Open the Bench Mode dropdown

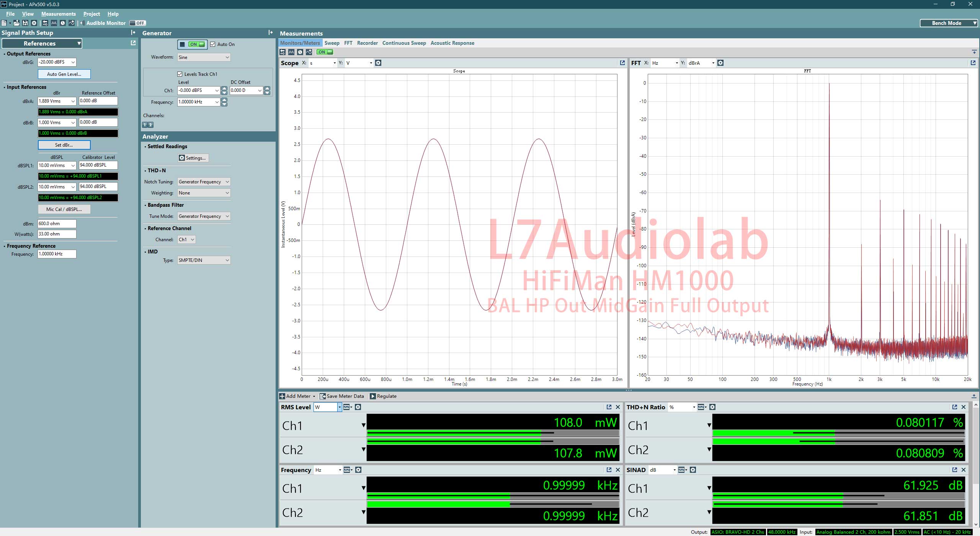tap(949, 23)
